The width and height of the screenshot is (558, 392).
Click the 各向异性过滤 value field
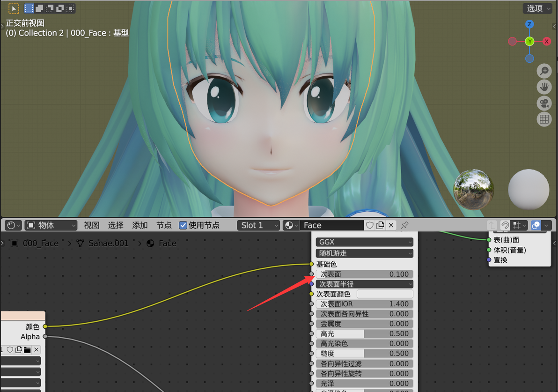click(364, 363)
